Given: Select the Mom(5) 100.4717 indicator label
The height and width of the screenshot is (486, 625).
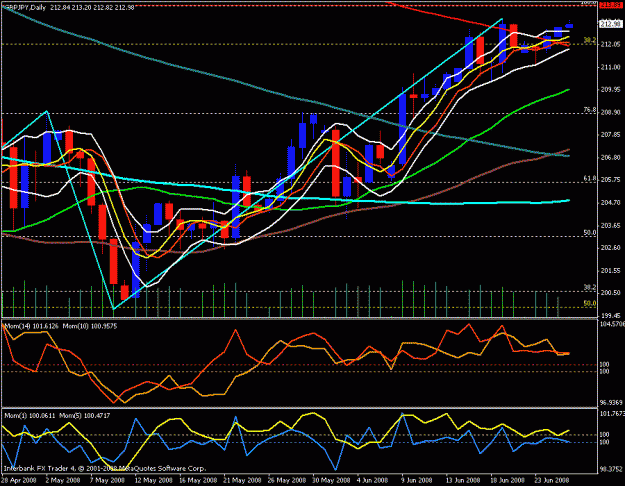Looking at the screenshot, I should [x=85, y=416].
